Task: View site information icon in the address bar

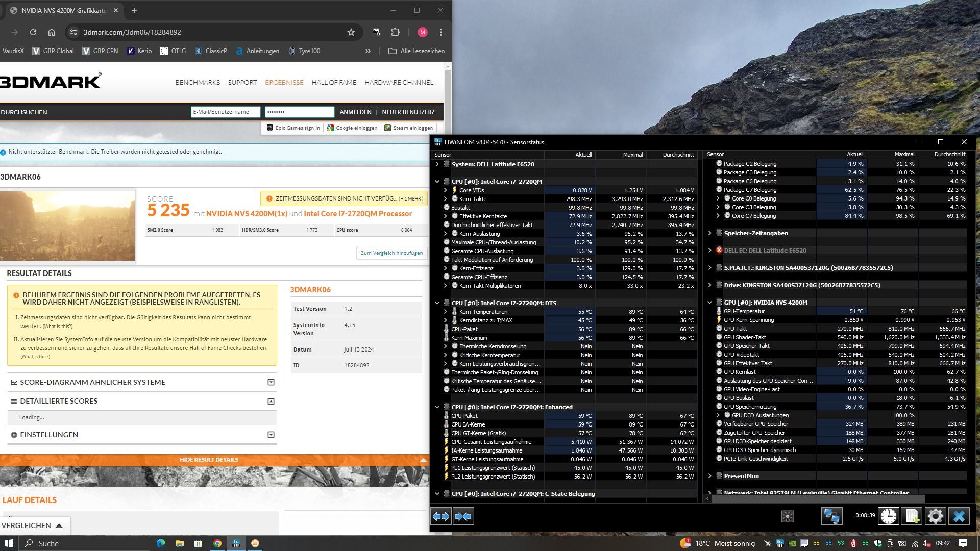Action: pos(73,32)
